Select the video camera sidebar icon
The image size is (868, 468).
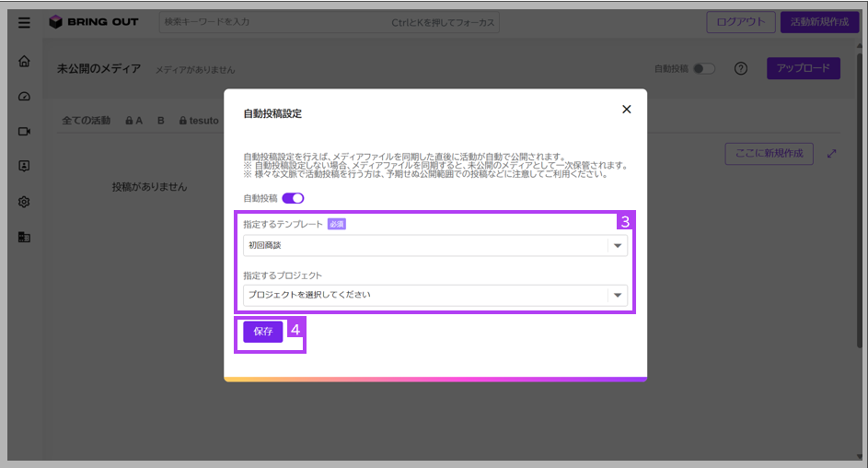pos(24,131)
